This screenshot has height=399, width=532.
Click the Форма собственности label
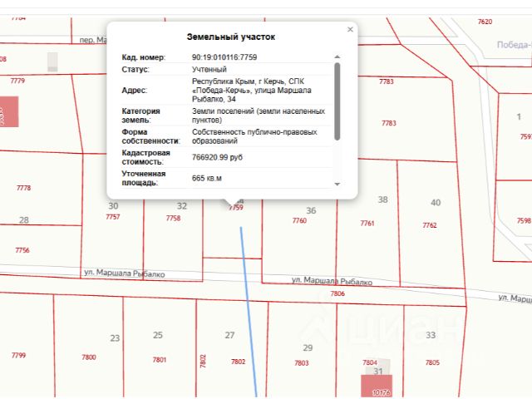click(x=151, y=136)
